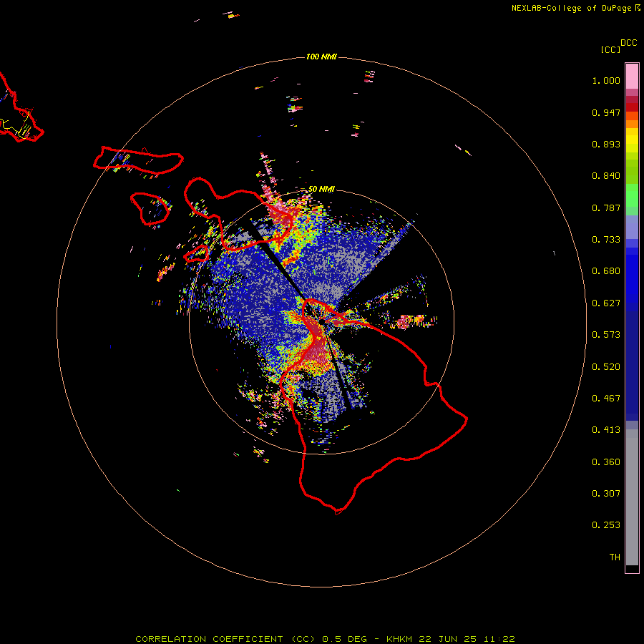The width and height of the screenshot is (644, 644).
Task: Click the 0.467 scale value
Action: (x=606, y=399)
